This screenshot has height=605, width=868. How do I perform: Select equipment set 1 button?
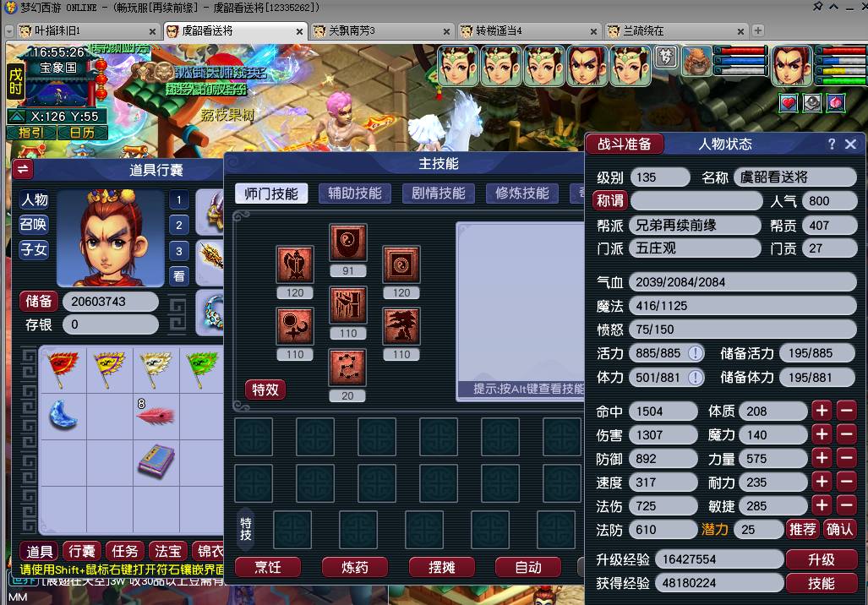coord(179,199)
